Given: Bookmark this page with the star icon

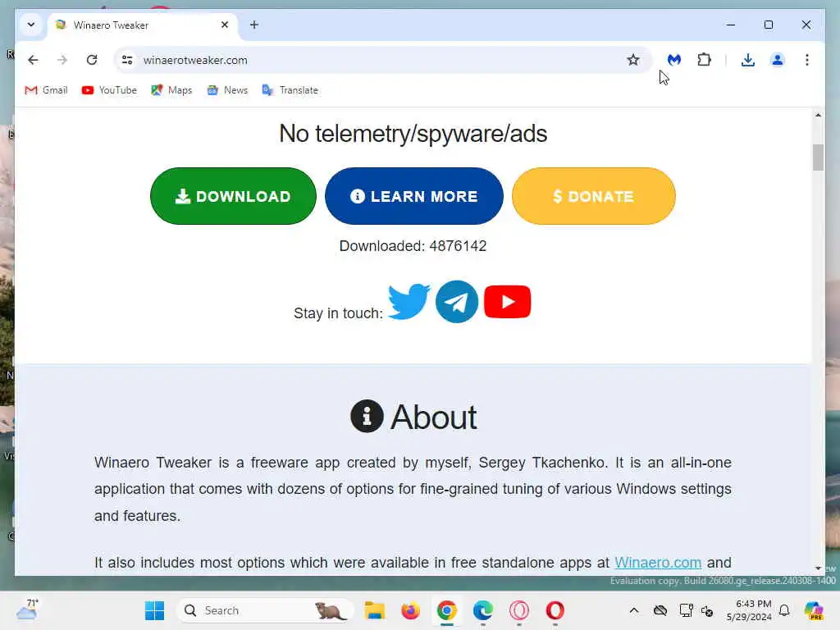Looking at the screenshot, I should 633,60.
